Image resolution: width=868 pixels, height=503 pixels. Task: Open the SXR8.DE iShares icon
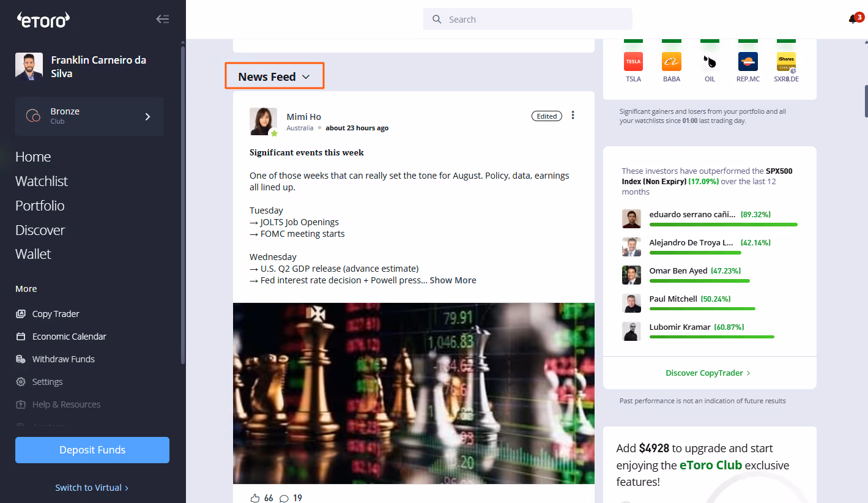[786, 61]
